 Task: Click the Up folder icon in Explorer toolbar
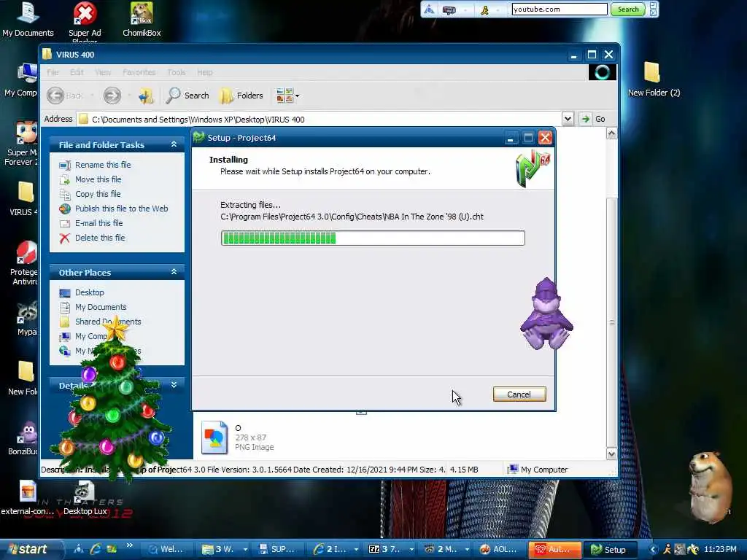146,96
